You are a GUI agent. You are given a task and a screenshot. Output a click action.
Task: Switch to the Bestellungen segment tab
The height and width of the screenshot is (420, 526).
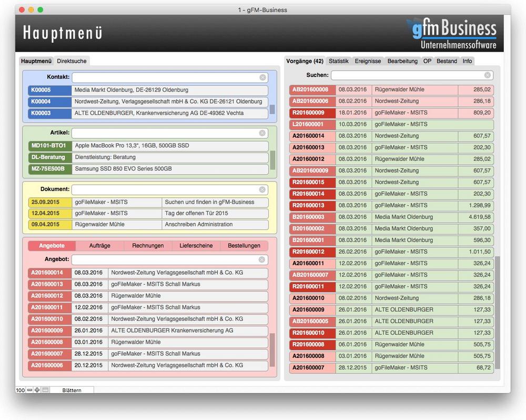[244, 246]
